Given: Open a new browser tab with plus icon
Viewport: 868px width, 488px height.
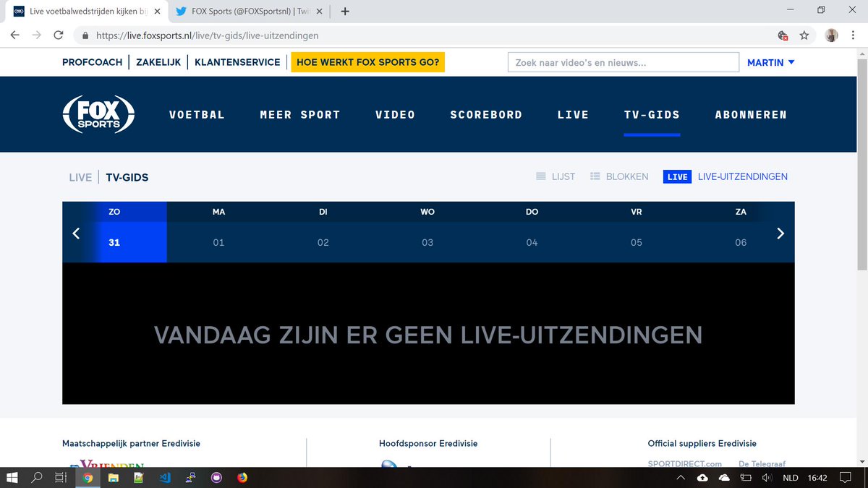Looking at the screenshot, I should point(345,11).
